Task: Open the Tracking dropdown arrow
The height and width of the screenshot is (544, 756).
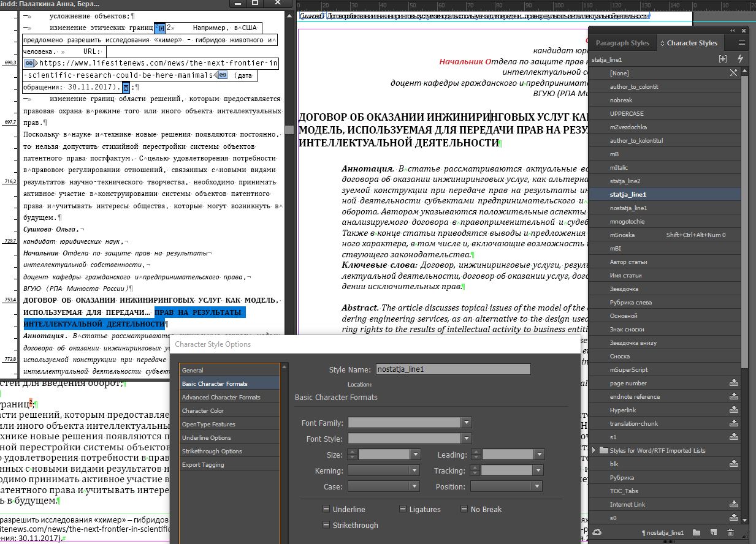Action: 537,470
